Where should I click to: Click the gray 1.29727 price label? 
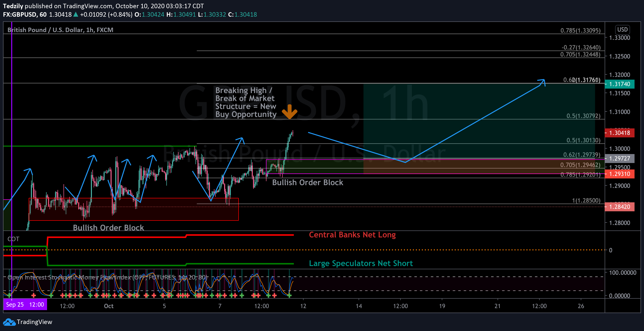coord(620,158)
